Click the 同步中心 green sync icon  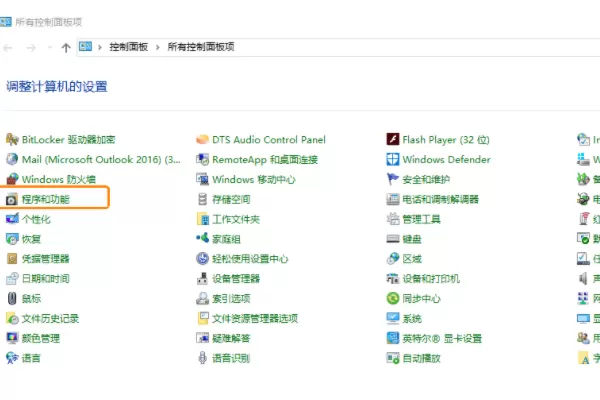393,299
